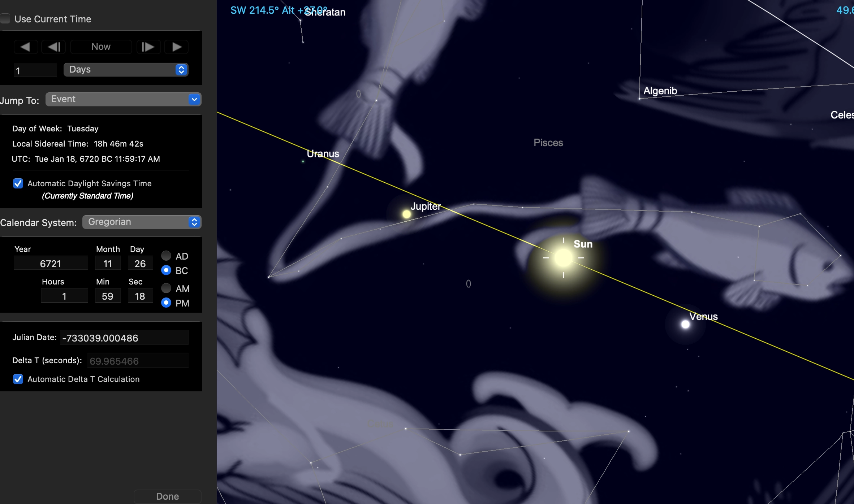Step time forward one increment
Viewport: 854px width, 504px height.
coord(148,47)
